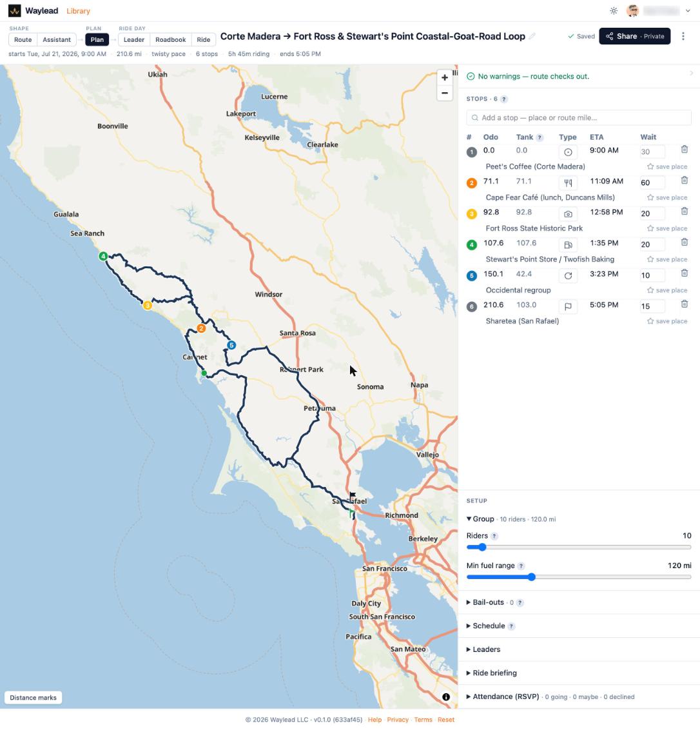The image size is (700, 730).
Task: Toggle Distance marks on the map
Action: point(33,697)
